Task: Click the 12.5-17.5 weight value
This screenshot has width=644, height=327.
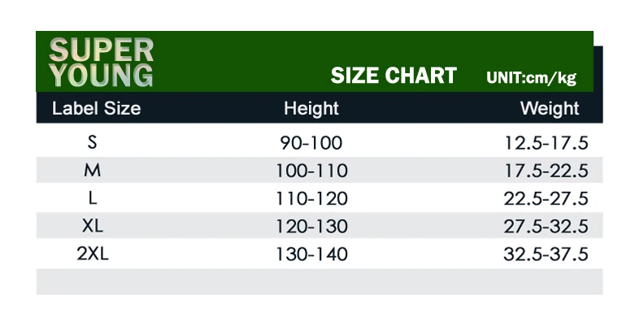Action: pos(546,143)
